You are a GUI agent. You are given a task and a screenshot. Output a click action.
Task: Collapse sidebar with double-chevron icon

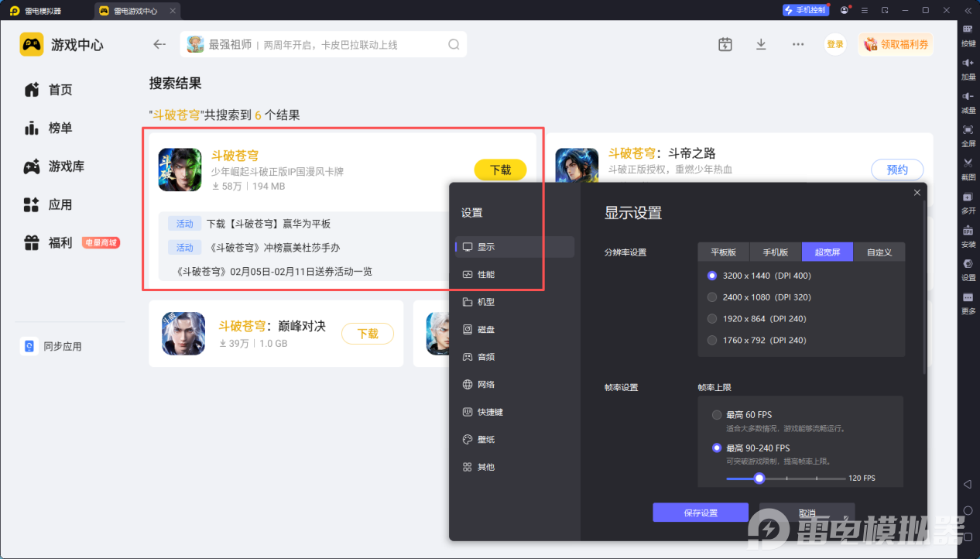pyautogui.click(x=968, y=10)
